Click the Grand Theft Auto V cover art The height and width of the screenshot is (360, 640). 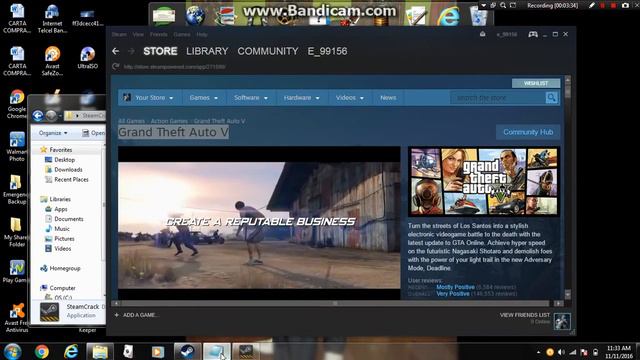(484, 182)
